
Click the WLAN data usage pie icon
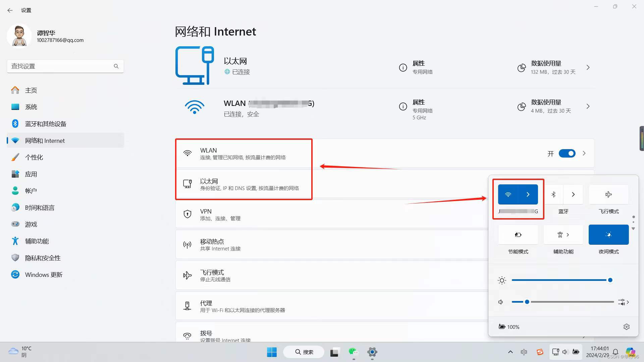pos(522,107)
